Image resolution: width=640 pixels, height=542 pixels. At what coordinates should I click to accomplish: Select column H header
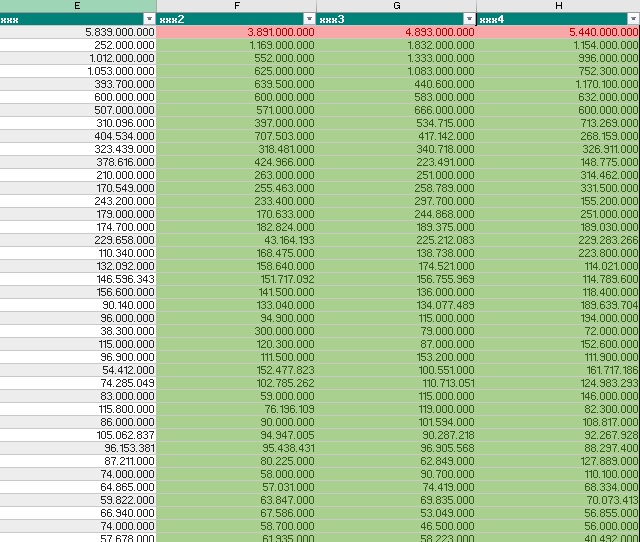[558, 6]
